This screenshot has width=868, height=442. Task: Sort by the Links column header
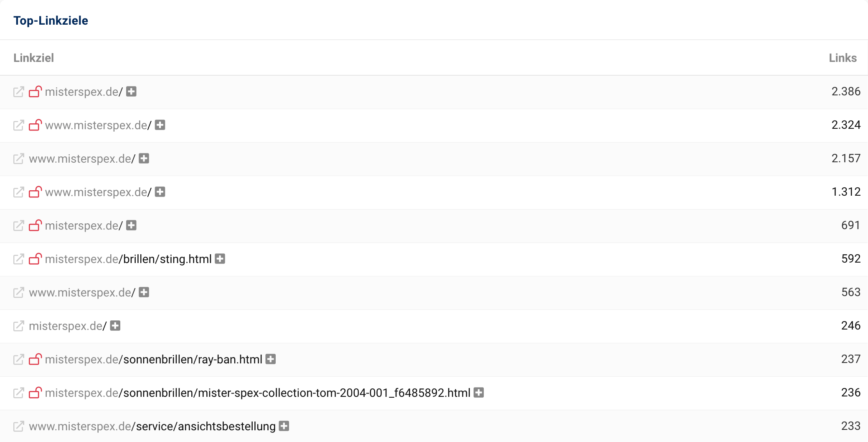tap(843, 58)
